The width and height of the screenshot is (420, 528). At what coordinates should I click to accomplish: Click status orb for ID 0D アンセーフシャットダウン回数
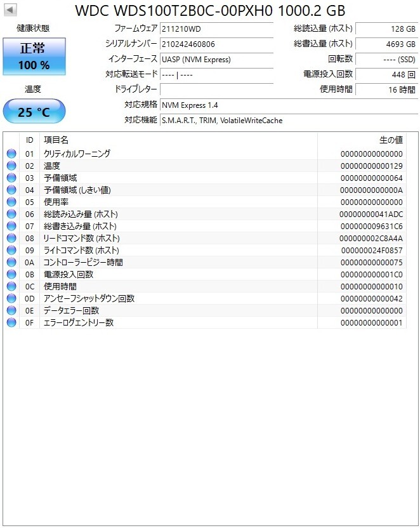coord(11,298)
